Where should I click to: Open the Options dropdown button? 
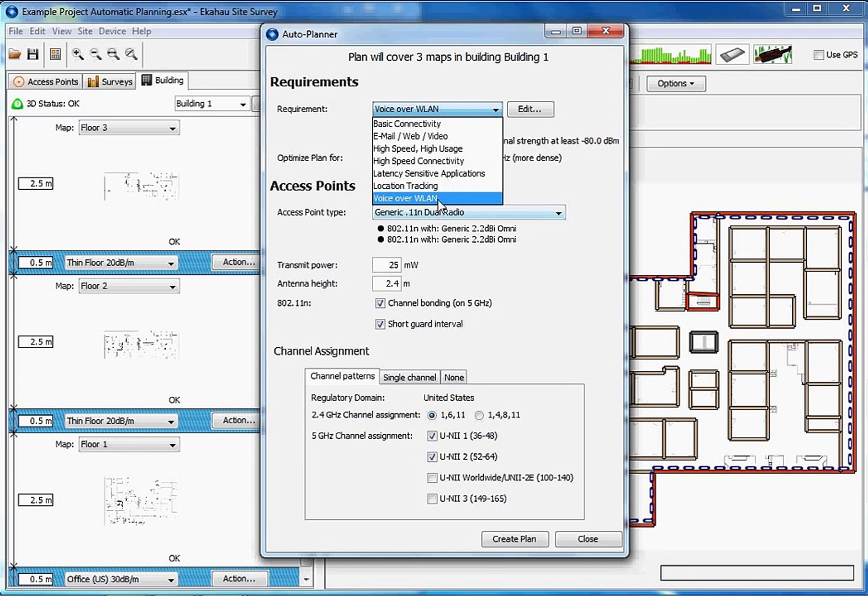[x=676, y=84]
